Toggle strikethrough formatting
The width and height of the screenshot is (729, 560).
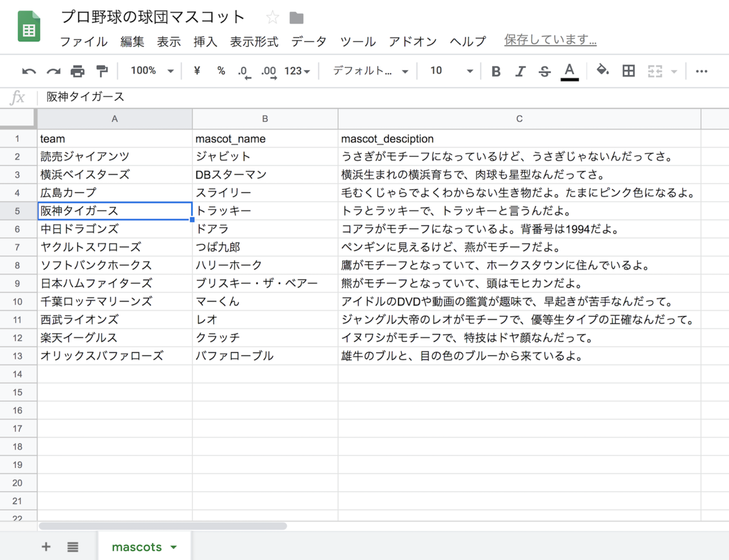pos(544,71)
